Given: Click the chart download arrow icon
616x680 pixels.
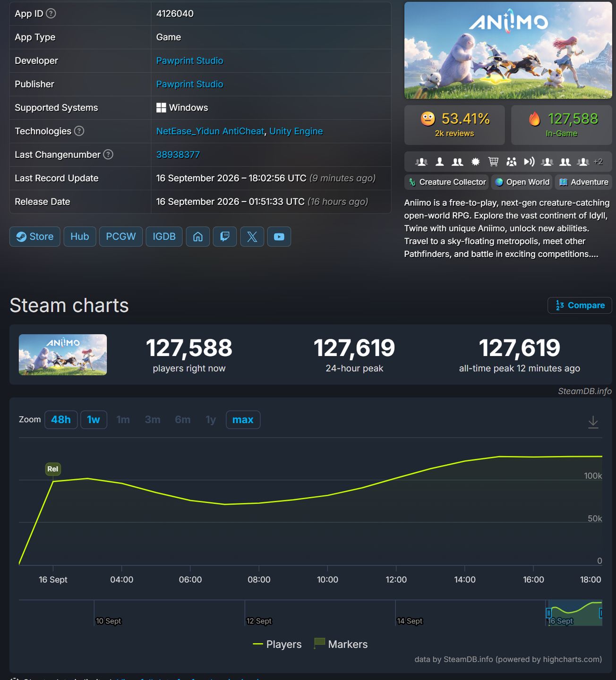Looking at the screenshot, I should (593, 422).
